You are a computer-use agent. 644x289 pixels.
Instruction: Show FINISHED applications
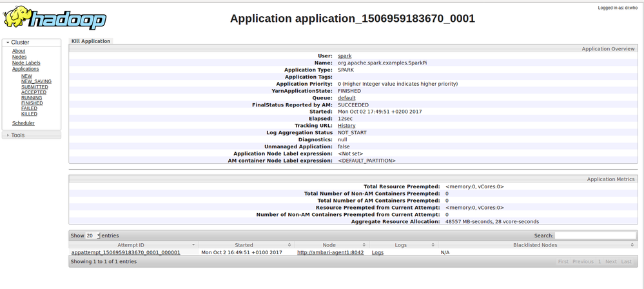point(32,103)
